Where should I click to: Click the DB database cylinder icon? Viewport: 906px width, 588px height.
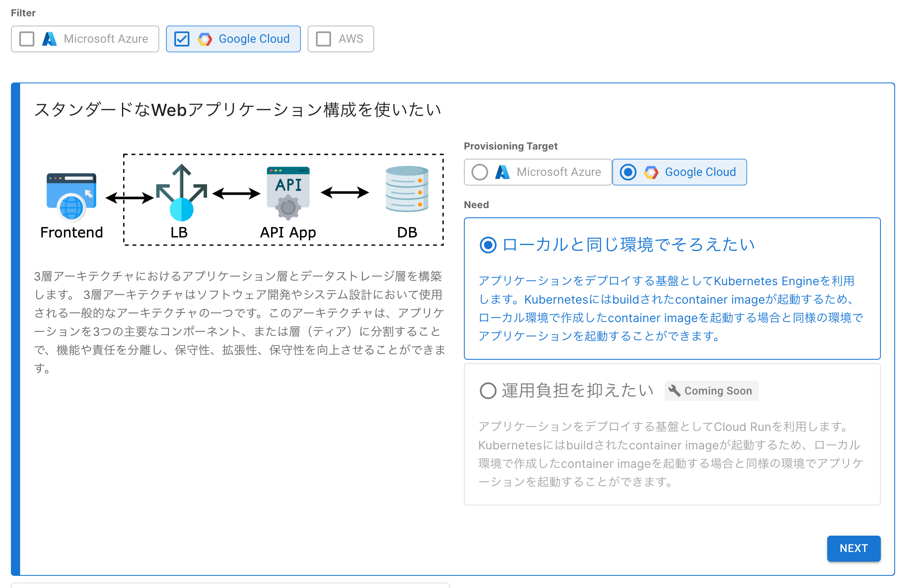point(406,189)
